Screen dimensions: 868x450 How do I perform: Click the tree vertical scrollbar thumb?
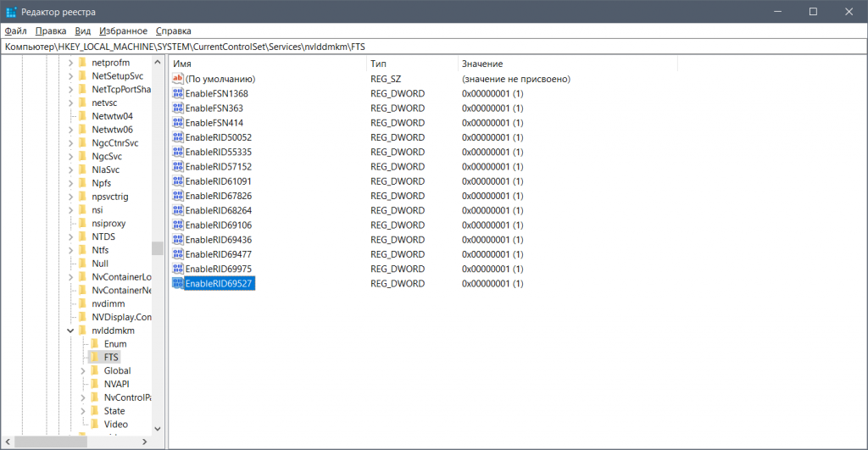(157, 248)
